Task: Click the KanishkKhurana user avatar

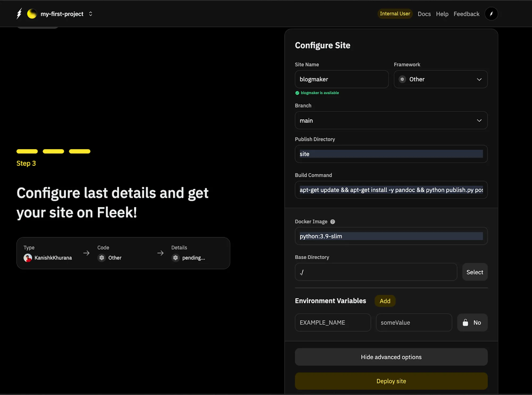Action: click(x=28, y=258)
